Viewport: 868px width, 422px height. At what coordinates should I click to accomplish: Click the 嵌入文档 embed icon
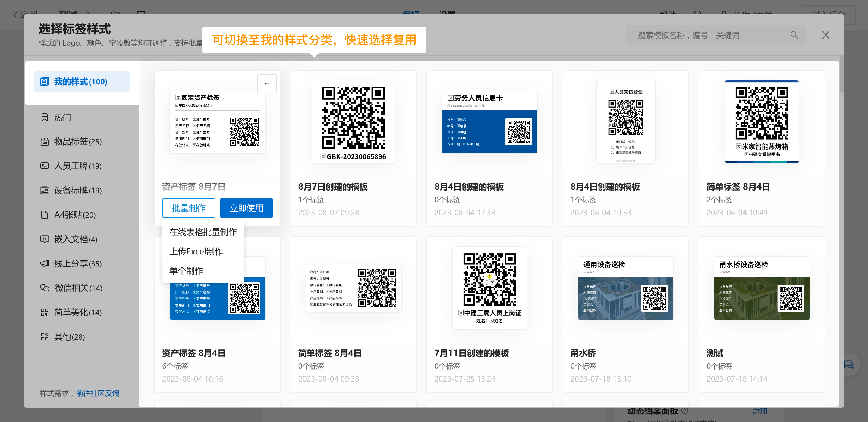[45, 239]
